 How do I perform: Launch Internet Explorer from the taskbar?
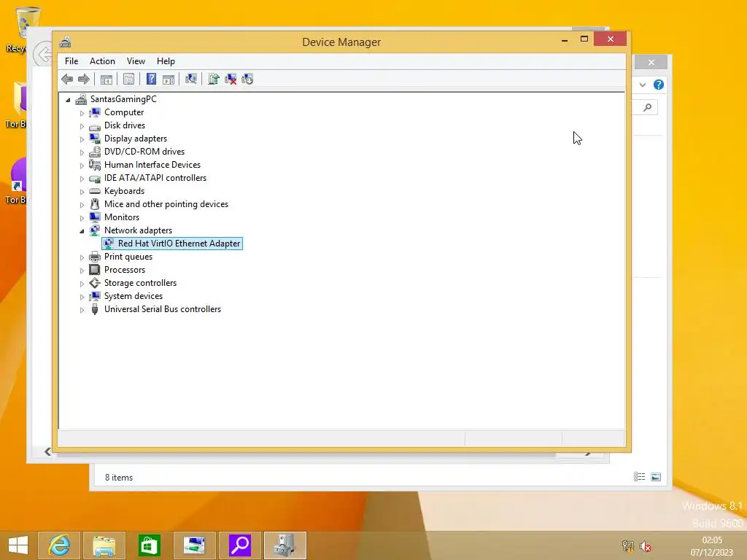pyautogui.click(x=60, y=545)
